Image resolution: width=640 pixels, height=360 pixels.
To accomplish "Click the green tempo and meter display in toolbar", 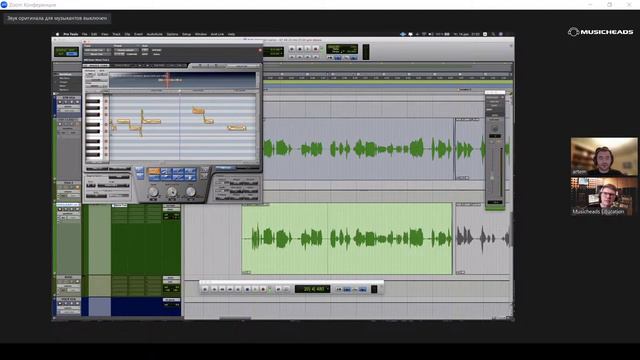I will [x=342, y=49].
